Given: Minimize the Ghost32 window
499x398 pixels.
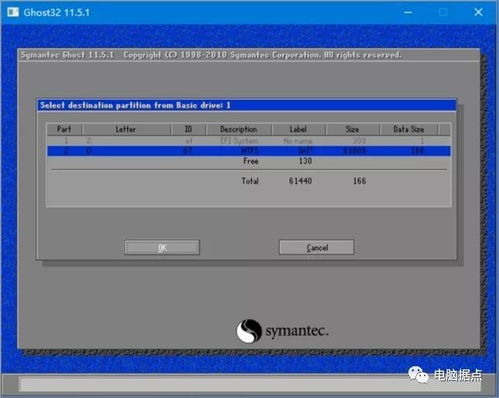Looking at the screenshot, I should [x=408, y=13].
